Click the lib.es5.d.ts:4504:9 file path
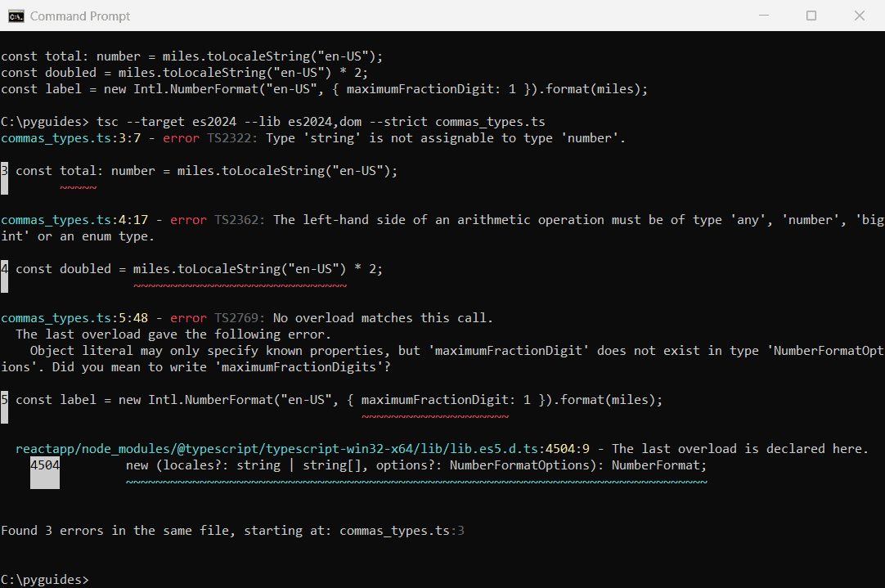 point(303,449)
